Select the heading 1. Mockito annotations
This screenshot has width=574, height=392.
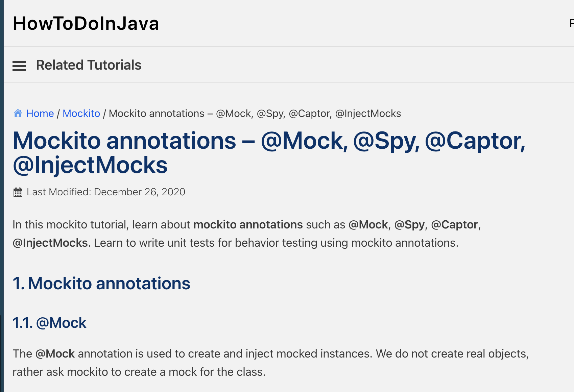click(101, 284)
